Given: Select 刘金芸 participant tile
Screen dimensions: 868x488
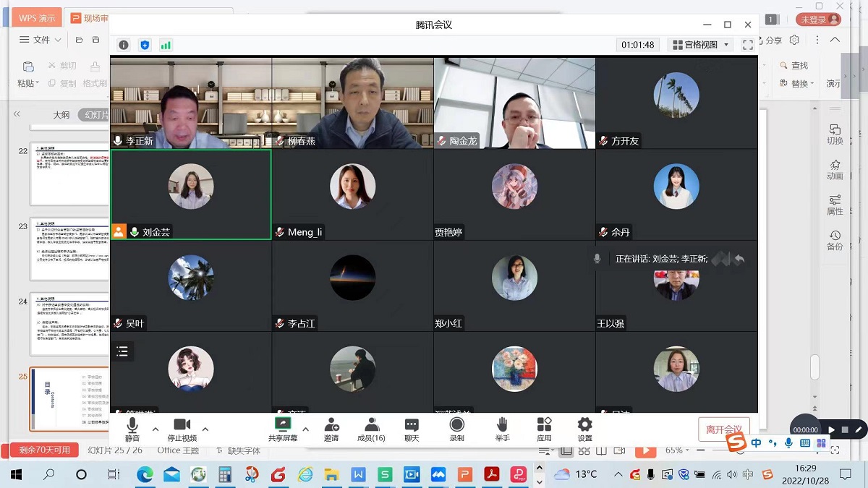Looking at the screenshot, I should pyautogui.click(x=191, y=194).
